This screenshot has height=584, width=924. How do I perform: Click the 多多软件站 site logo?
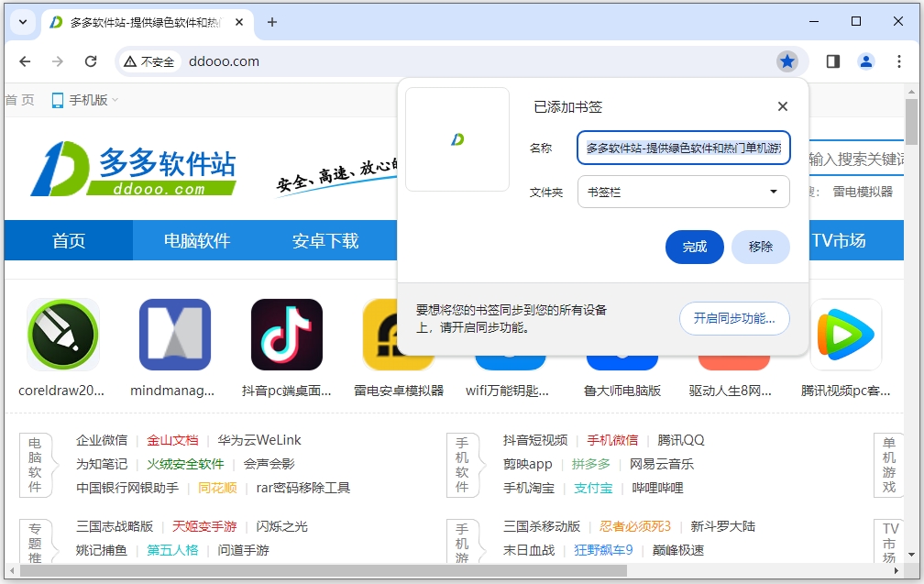point(133,169)
